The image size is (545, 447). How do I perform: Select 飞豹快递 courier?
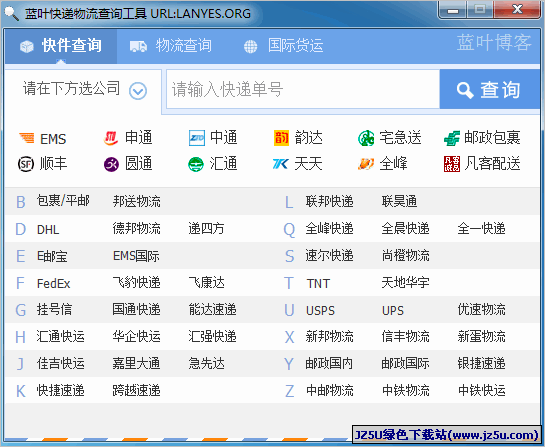pos(137,282)
